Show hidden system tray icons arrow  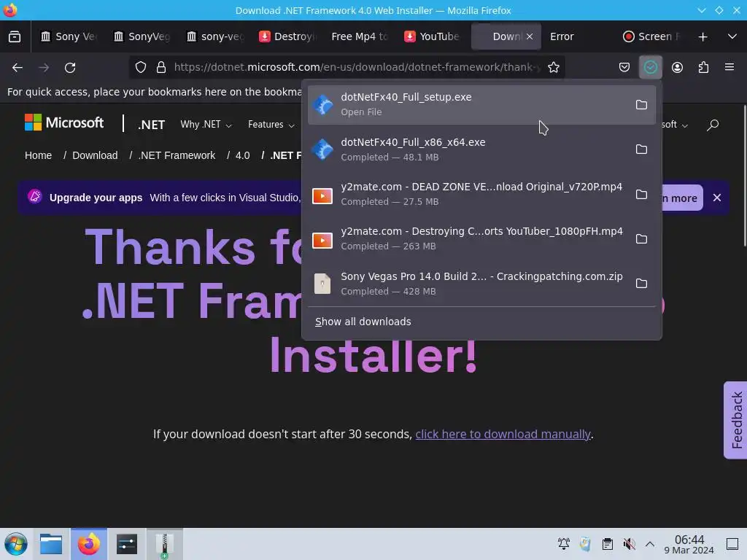650,544
